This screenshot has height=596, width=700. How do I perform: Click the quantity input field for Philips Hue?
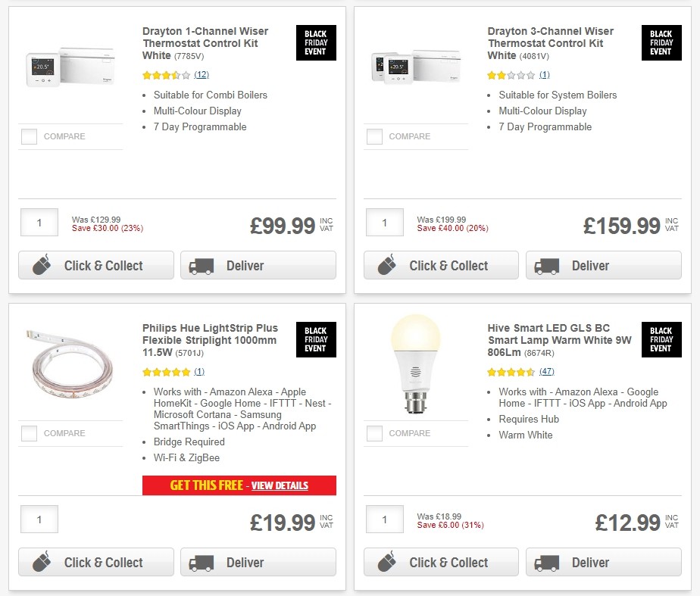click(39, 520)
